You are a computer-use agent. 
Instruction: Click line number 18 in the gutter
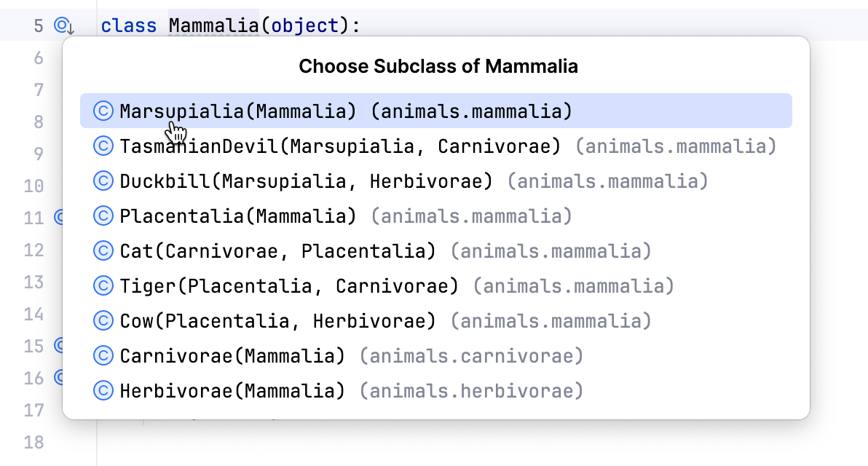(x=33, y=442)
